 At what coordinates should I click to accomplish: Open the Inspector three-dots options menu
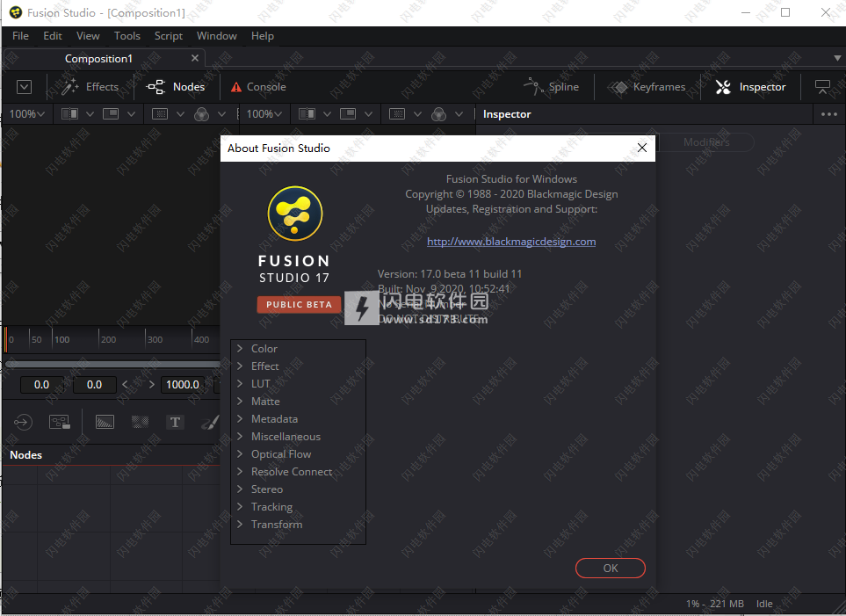[x=828, y=114]
